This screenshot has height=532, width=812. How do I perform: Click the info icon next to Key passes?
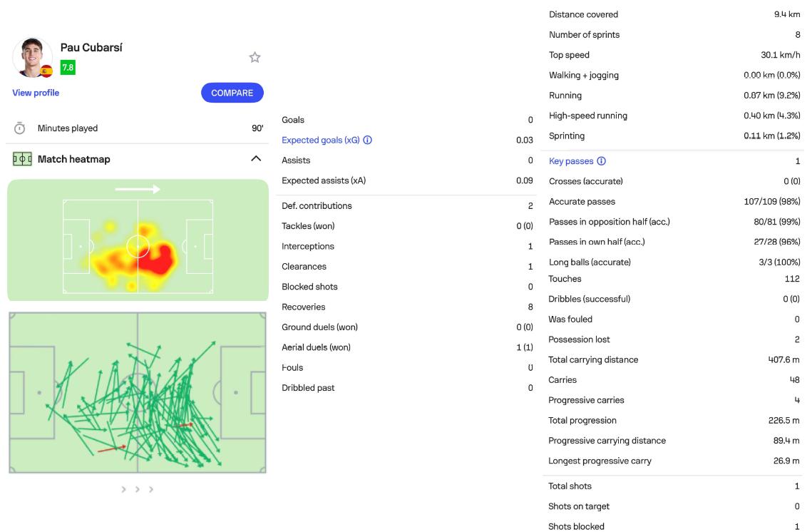601,161
